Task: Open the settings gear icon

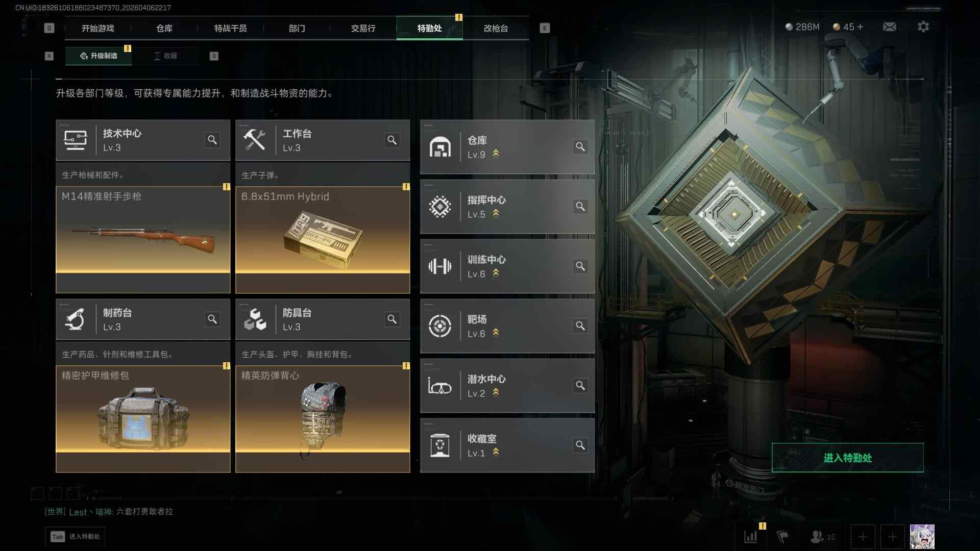Action: tap(923, 27)
